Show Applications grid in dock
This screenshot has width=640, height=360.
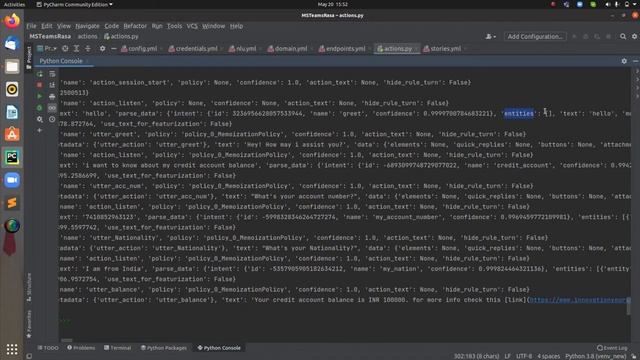12,349
